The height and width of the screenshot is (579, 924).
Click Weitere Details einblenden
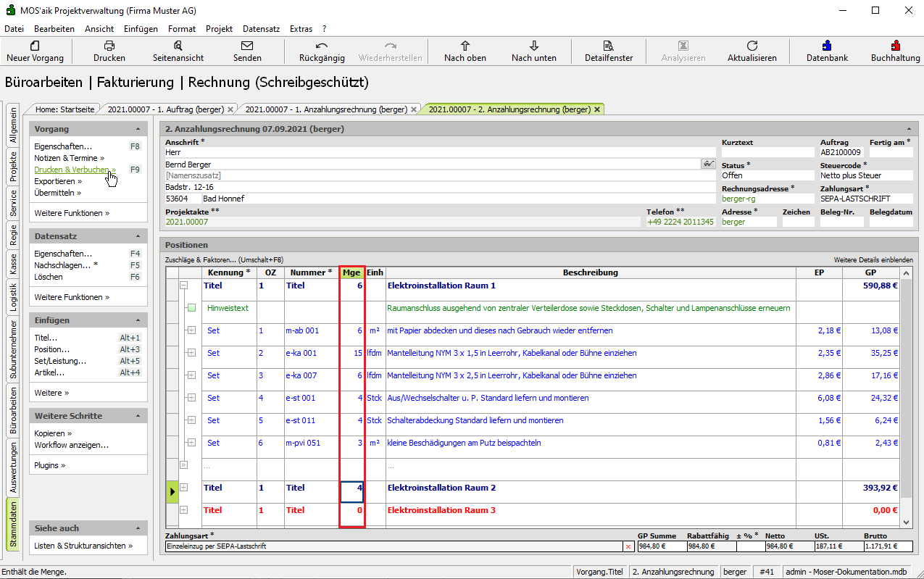point(873,259)
